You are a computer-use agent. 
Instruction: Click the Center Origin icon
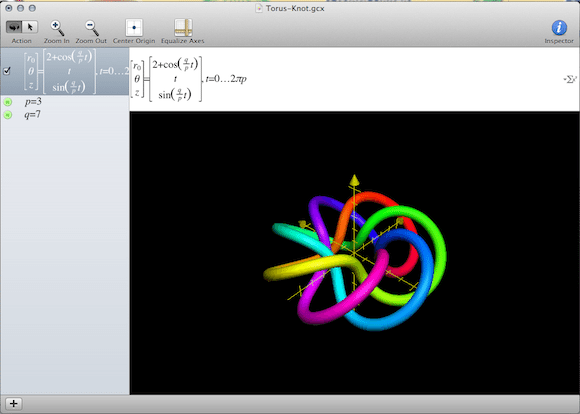tap(134, 28)
